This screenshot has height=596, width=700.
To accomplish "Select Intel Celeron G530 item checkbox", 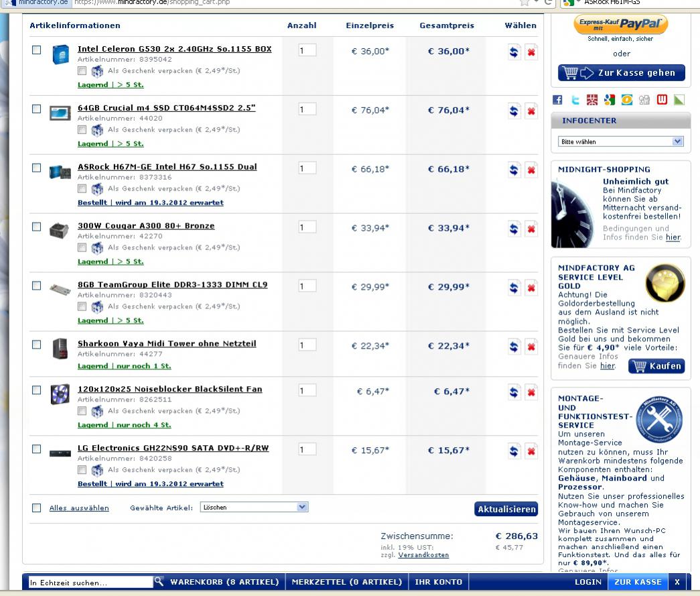I will 37,50.
